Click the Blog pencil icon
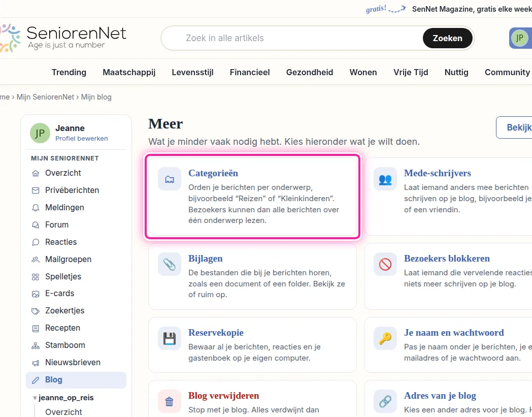The width and height of the screenshot is (532, 417). 36,380
